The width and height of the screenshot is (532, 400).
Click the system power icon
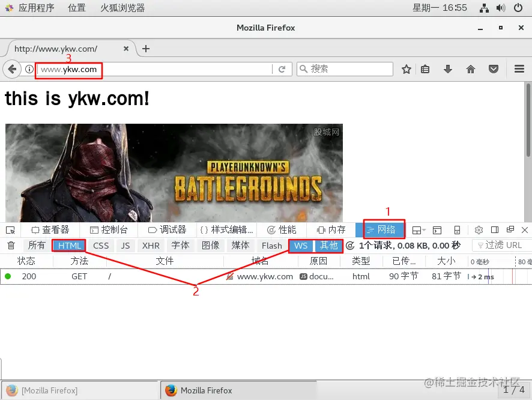tap(518, 8)
